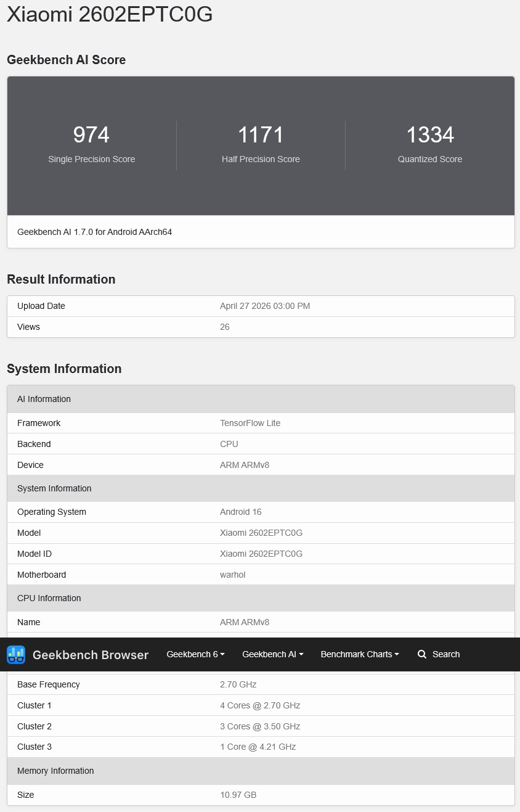Select Cluster 3 value 1 Core @ 4.21 GHz
This screenshot has width=520, height=812.
click(x=258, y=747)
